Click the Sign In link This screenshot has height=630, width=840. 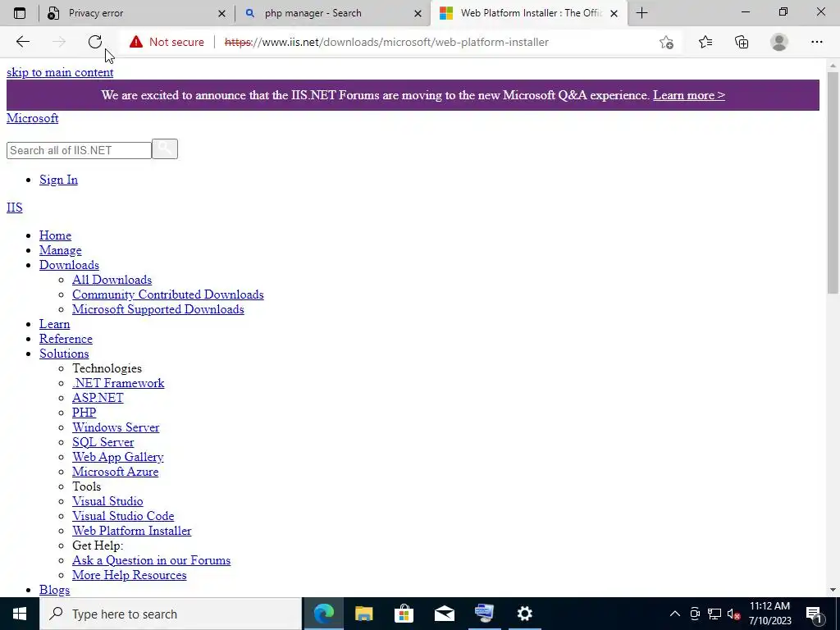(x=58, y=180)
